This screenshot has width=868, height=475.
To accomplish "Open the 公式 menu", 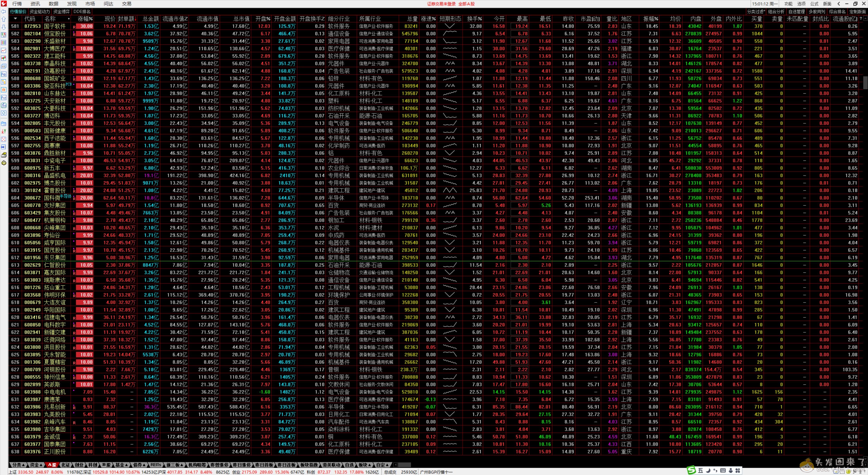I will click(x=814, y=4).
